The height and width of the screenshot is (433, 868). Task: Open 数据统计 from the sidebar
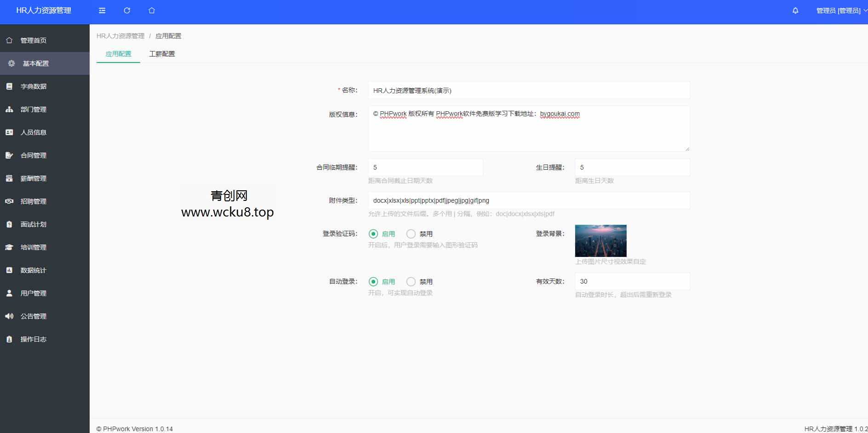point(34,270)
